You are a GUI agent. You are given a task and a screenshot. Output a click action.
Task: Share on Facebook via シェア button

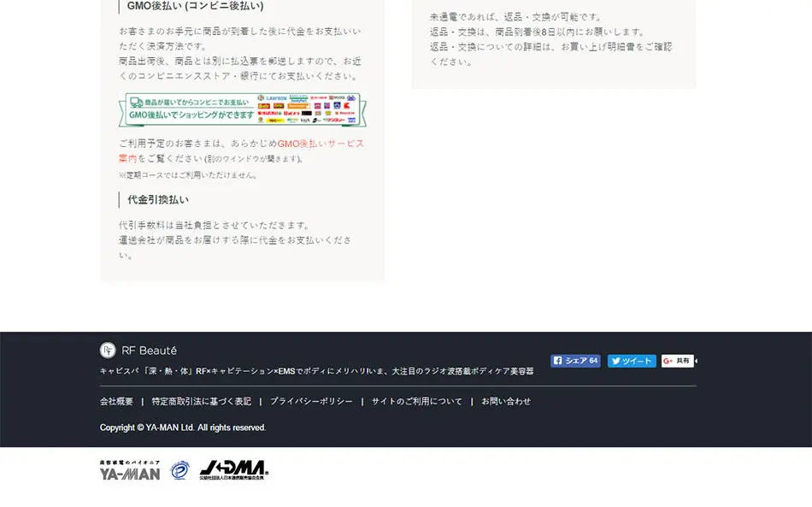point(575,361)
